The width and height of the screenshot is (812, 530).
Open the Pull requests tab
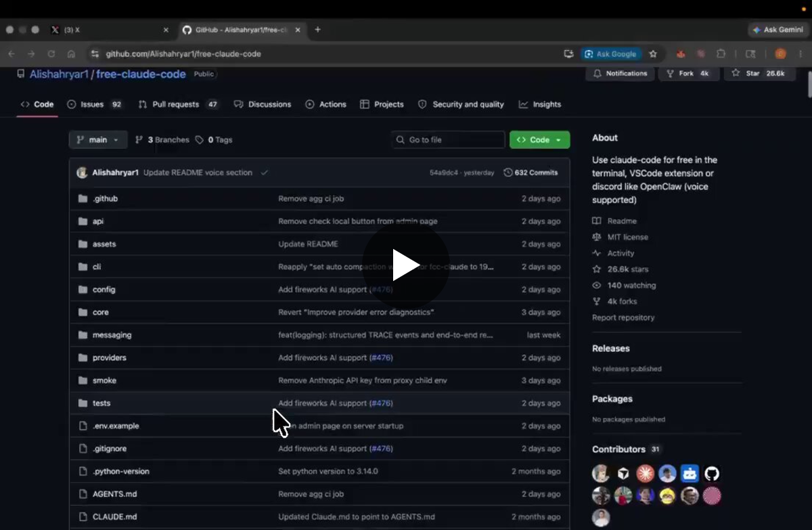point(179,104)
